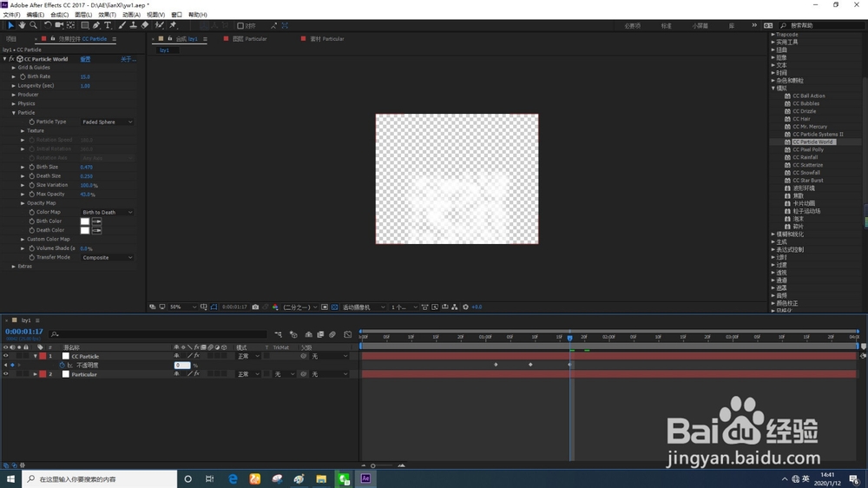Open the Particle Type dropdown
This screenshot has height=488, width=868.
[107, 122]
